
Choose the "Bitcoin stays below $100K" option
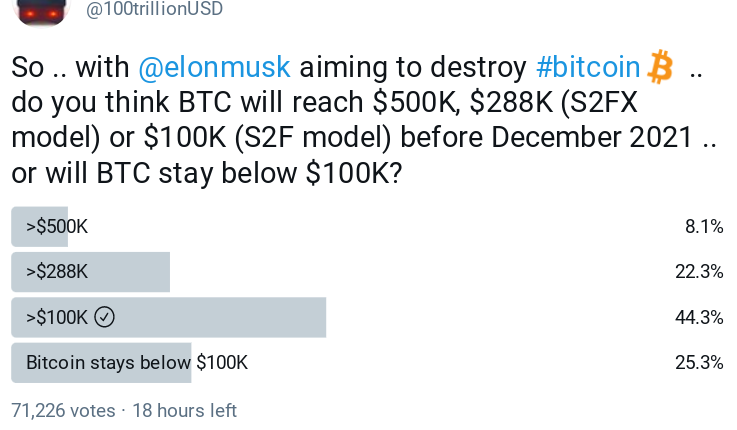tap(136, 362)
